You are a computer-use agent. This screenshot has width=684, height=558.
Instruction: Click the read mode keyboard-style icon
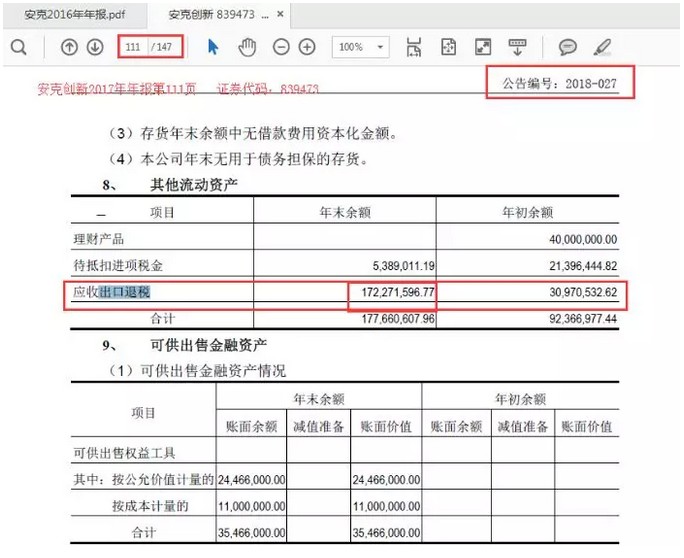(x=517, y=47)
